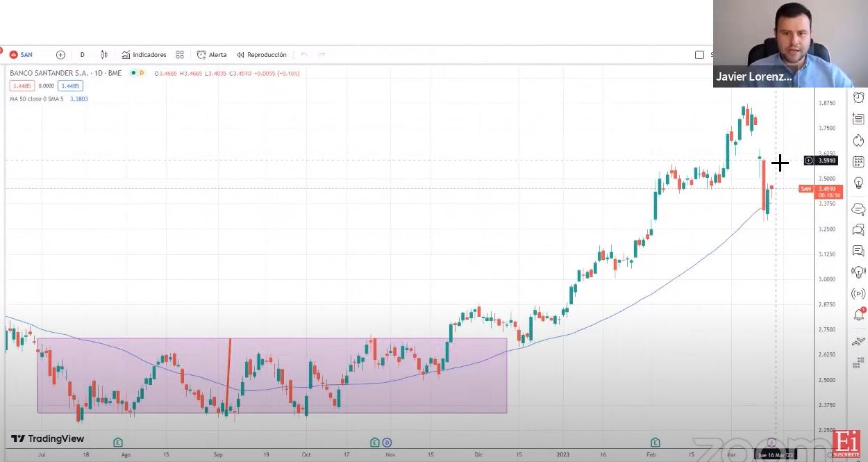Click the dividend D marker before Nov
This screenshot has width=868, height=462.
click(387, 442)
